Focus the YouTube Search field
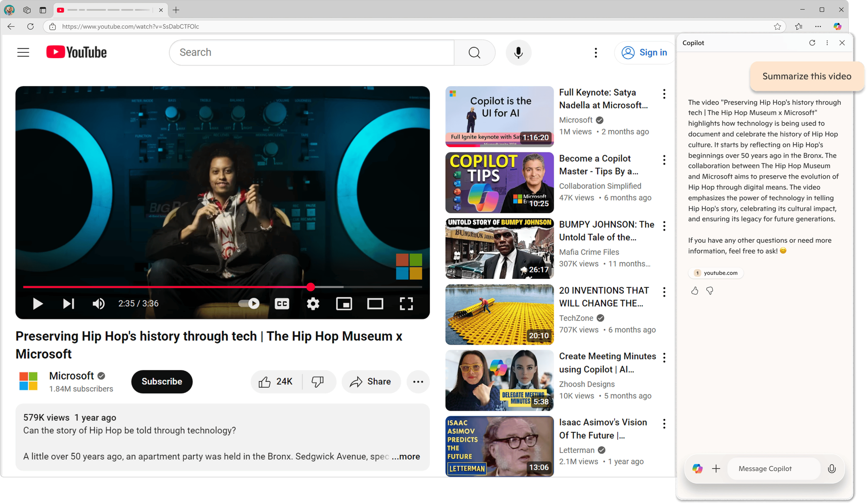 click(x=312, y=52)
